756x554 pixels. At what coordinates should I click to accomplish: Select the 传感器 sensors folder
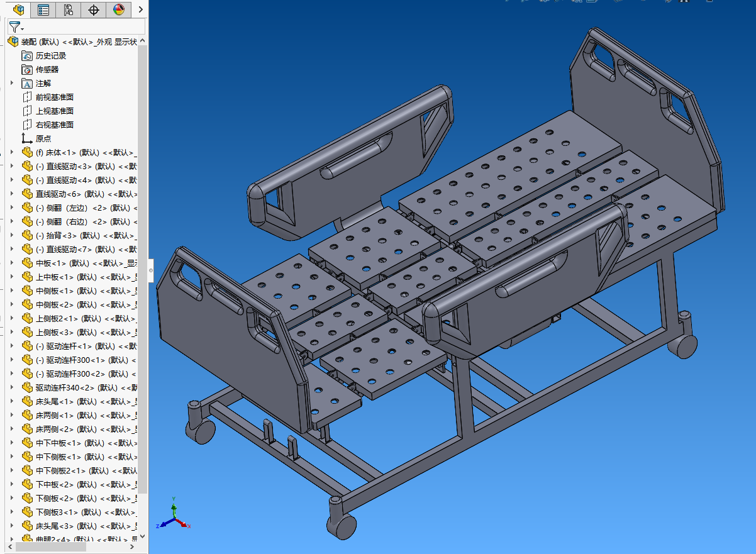[x=47, y=70]
